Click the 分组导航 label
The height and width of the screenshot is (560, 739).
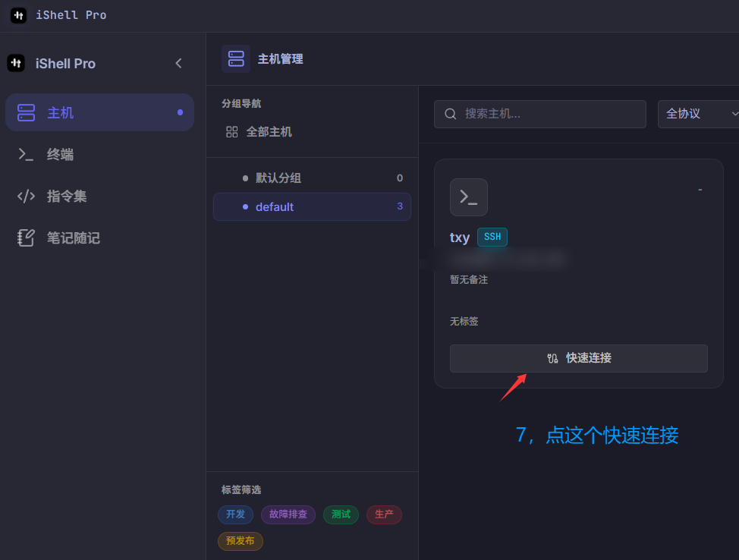pyautogui.click(x=241, y=104)
